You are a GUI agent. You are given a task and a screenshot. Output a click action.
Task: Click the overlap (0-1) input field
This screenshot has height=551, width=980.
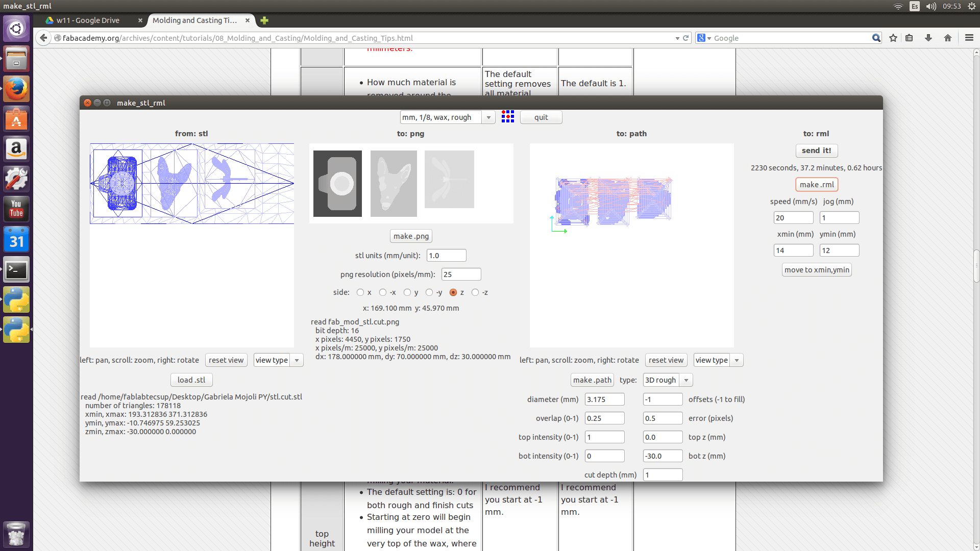[x=605, y=418]
